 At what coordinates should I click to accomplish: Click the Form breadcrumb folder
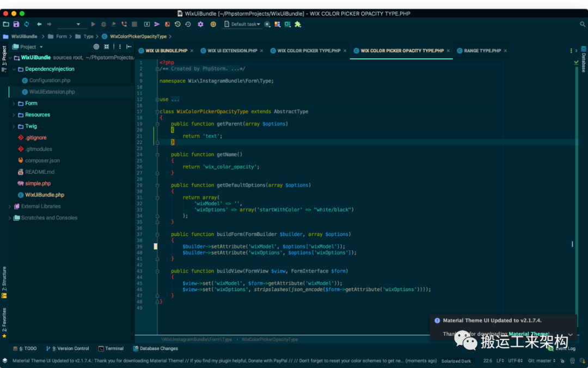(x=61, y=37)
